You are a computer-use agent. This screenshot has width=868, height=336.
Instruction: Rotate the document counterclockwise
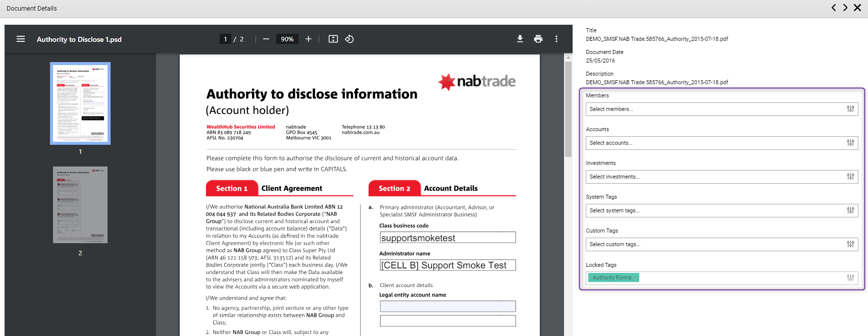click(x=349, y=39)
